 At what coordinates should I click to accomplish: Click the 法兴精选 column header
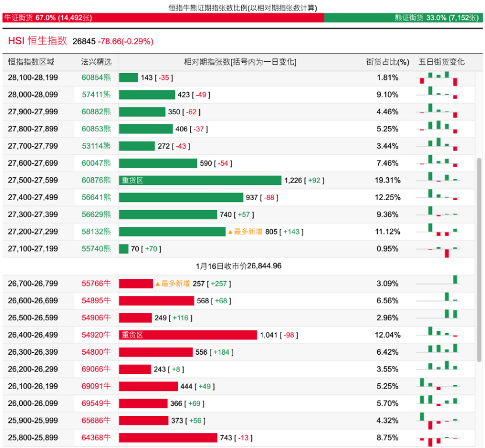(96, 61)
